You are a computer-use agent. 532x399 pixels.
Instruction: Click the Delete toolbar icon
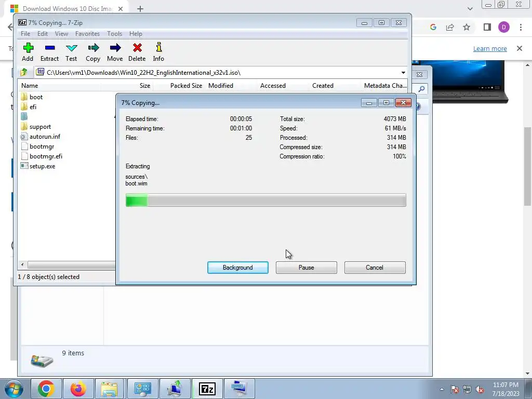pyautogui.click(x=137, y=52)
